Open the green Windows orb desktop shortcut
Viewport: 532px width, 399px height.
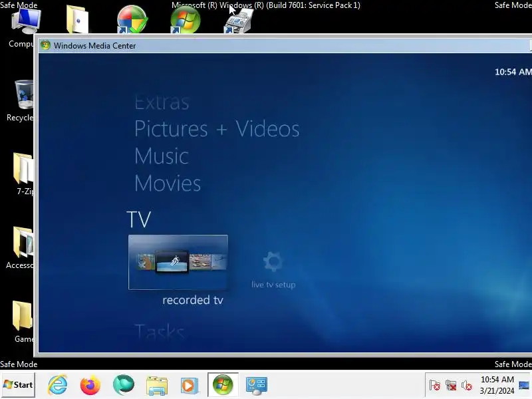tap(186, 20)
